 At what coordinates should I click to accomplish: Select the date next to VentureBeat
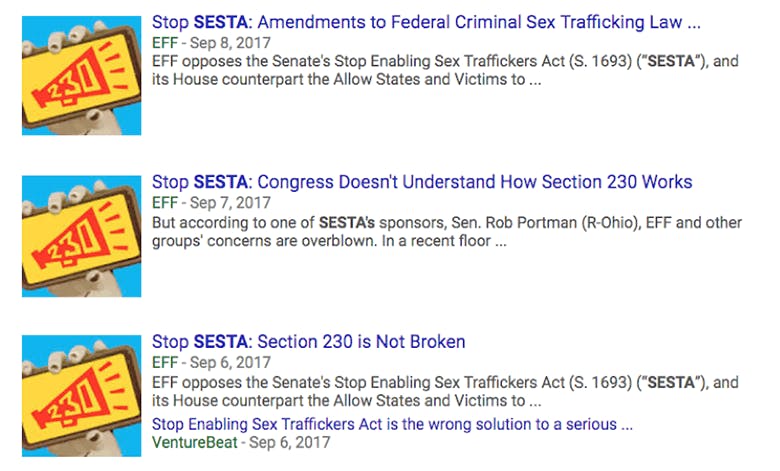pos(290,443)
